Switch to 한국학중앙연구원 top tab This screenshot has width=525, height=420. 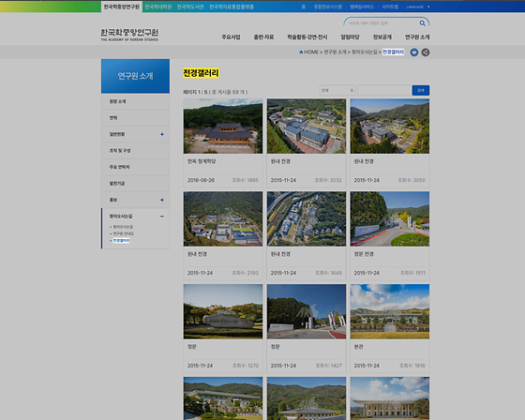[x=122, y=7]
